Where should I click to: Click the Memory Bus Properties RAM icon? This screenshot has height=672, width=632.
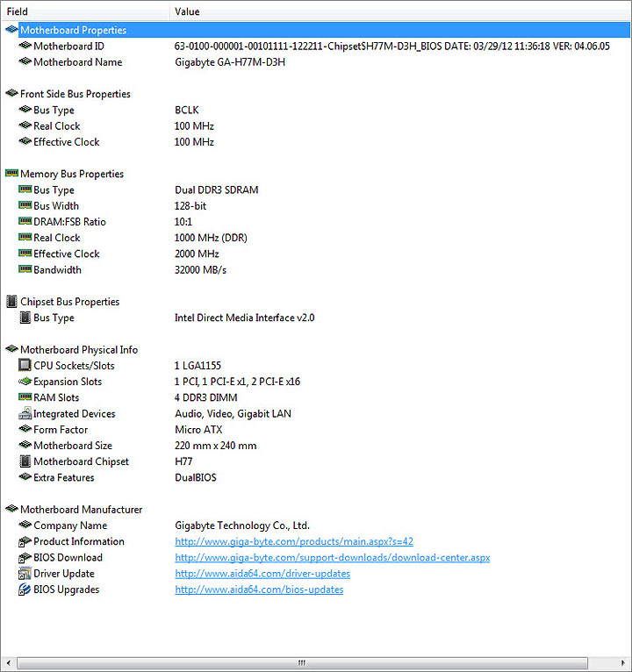tap(11, 173)
